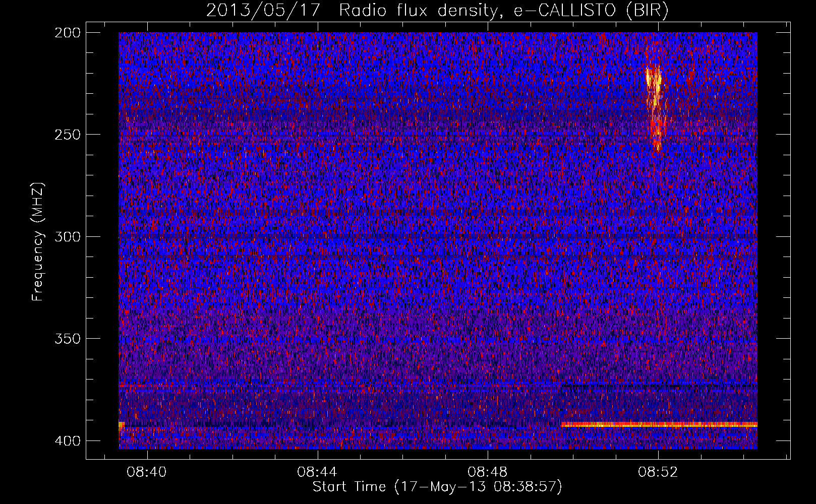Click the 'Frequency (MHZ)' axis label
The image size is (816, 504).
pyautogui.click(x=38, y=241)
